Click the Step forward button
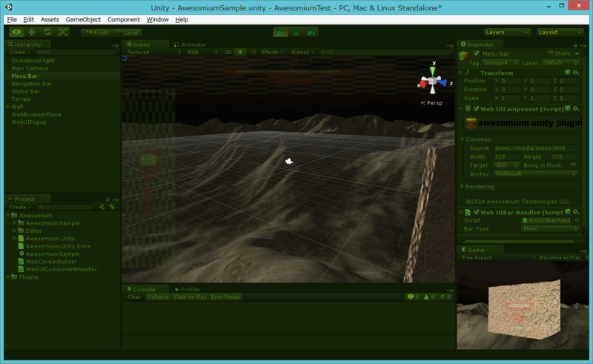593x364 pixels. [311, 32]
